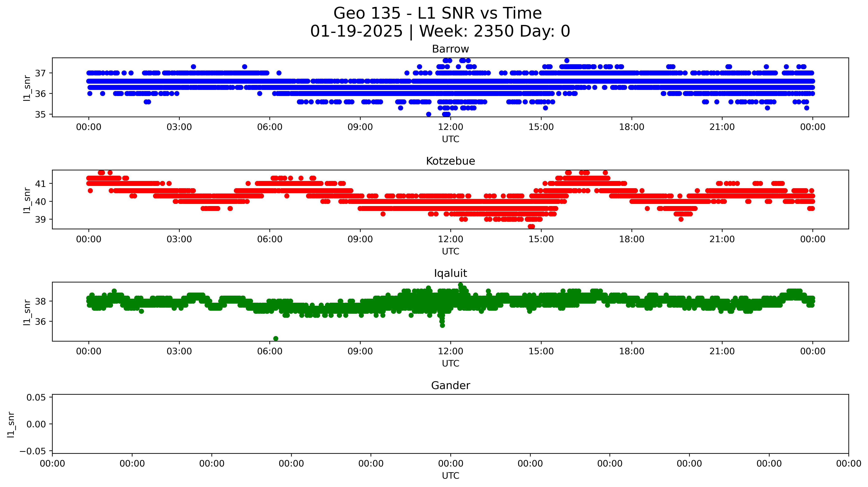Click the main title 'Geo 135 - L1 SNR vs Time'
Screen dimensions: 868x487
pos(437,13)
